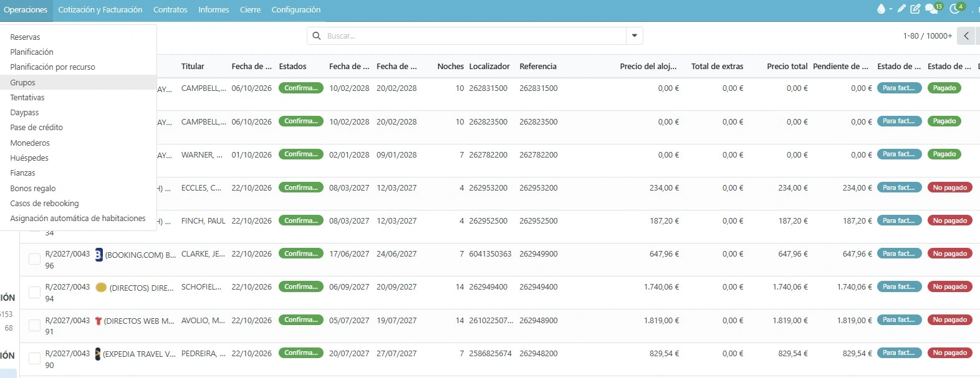Image resolution: width=980 pixels, height=378 pixels.
Task: Expand the small arrow beside the water-drop icon
Action: pos(891,9)
